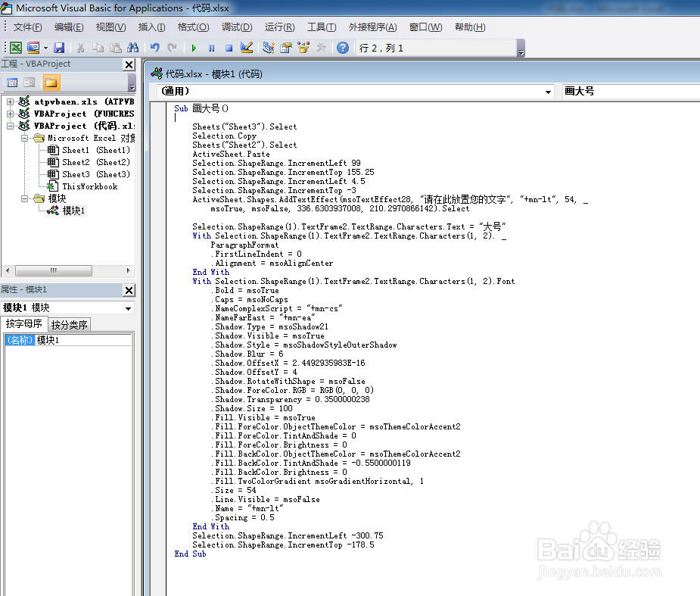Run the macro with the green play button
The image size is (700, 596).
194,48
